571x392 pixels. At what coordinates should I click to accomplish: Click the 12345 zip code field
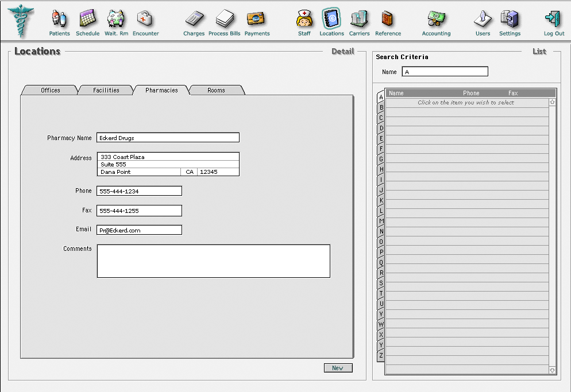click(218, 172)
